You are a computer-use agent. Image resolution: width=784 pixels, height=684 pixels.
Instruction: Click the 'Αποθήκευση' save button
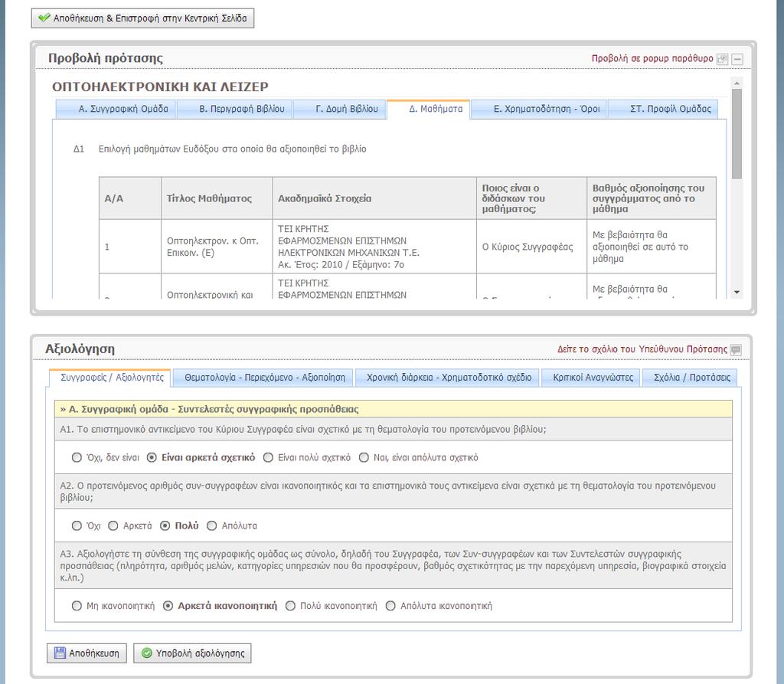pyautogui.click(x=87, y=653)
